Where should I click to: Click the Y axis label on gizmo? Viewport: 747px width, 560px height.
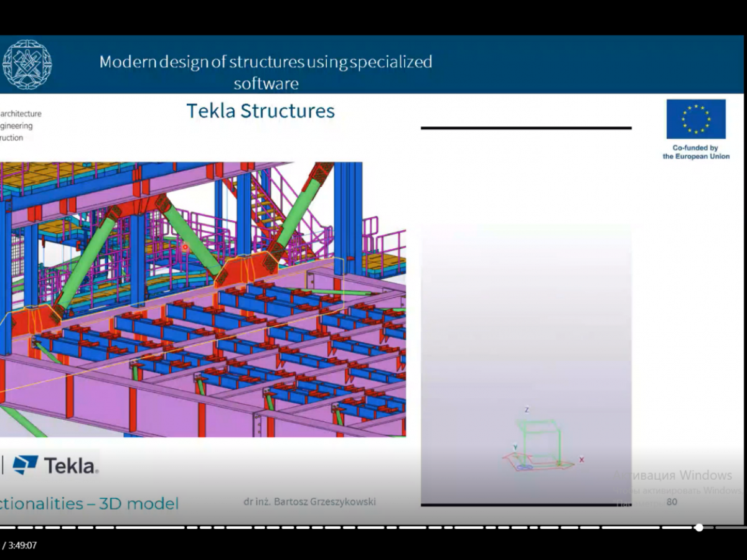[515, 447]
